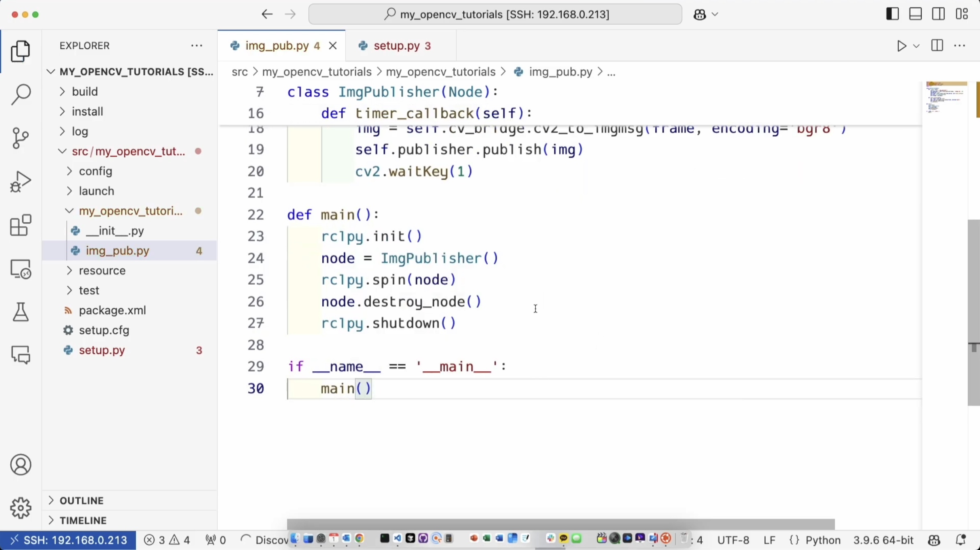Expand the build folder
Image resolution: width=980 pixels, height=550 pixels.
coord(85,92)
